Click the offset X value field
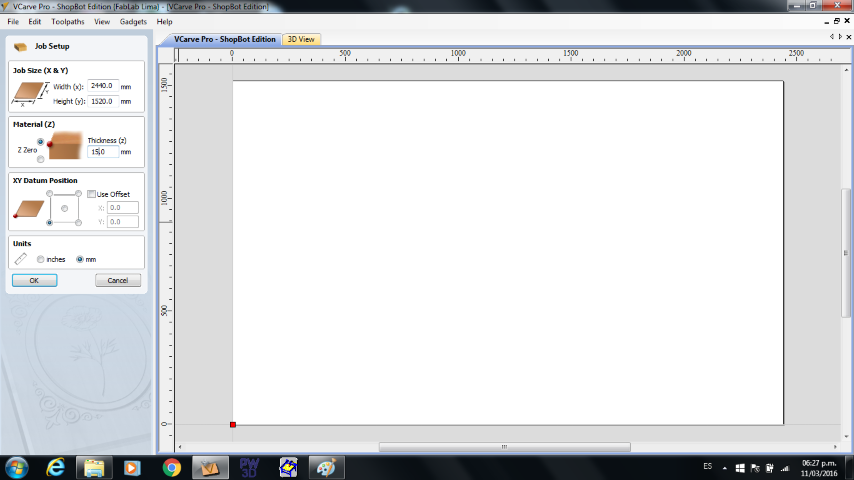Image resolution: width=854 pixels, height=480 pixels. (x=123, y=208)
